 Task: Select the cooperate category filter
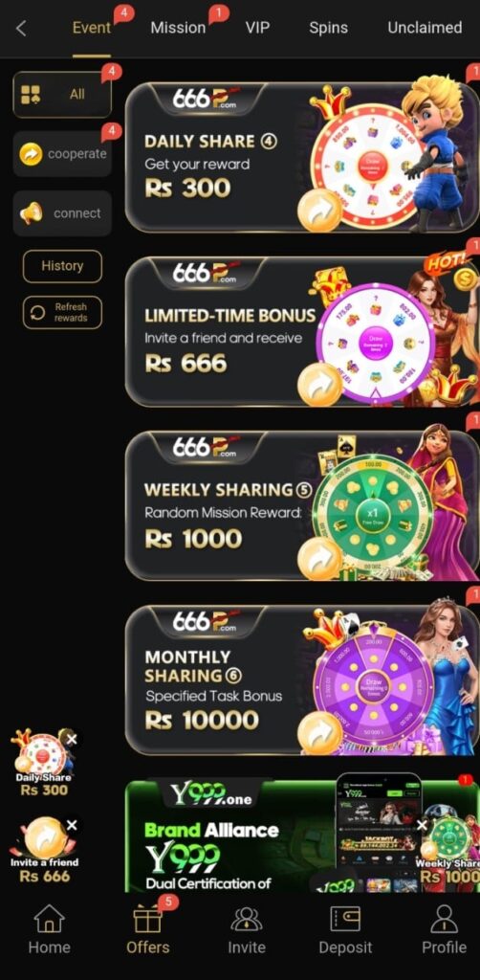62,154
